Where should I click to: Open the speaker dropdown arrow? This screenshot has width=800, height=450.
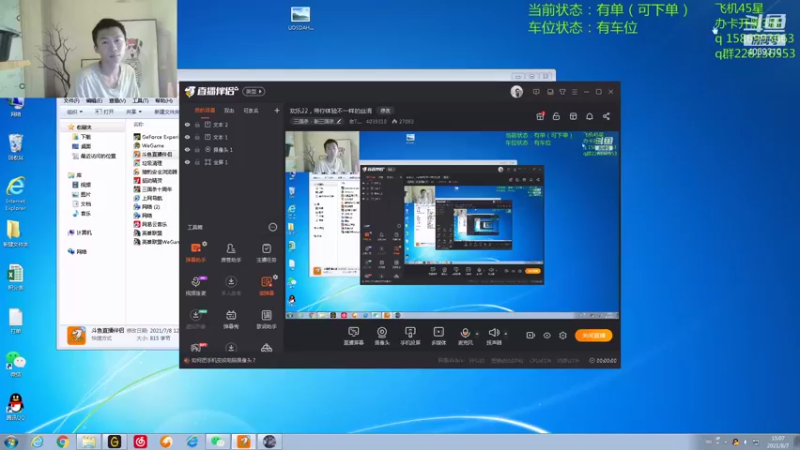pyautogui.click(x=506, y=334)
